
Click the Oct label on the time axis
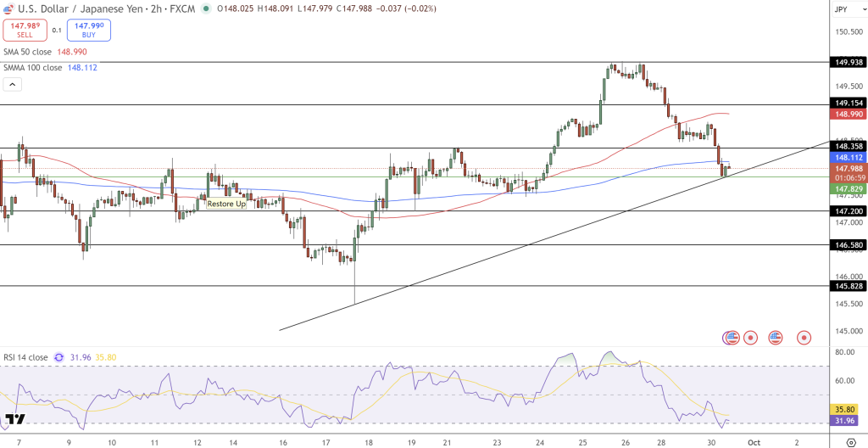click(x=754, y=442)
